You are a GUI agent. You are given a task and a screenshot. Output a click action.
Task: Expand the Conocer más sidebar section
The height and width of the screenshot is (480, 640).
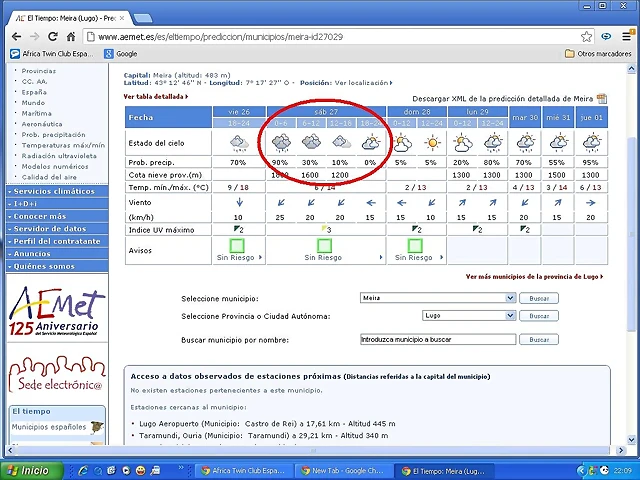[x=57, y=216]
